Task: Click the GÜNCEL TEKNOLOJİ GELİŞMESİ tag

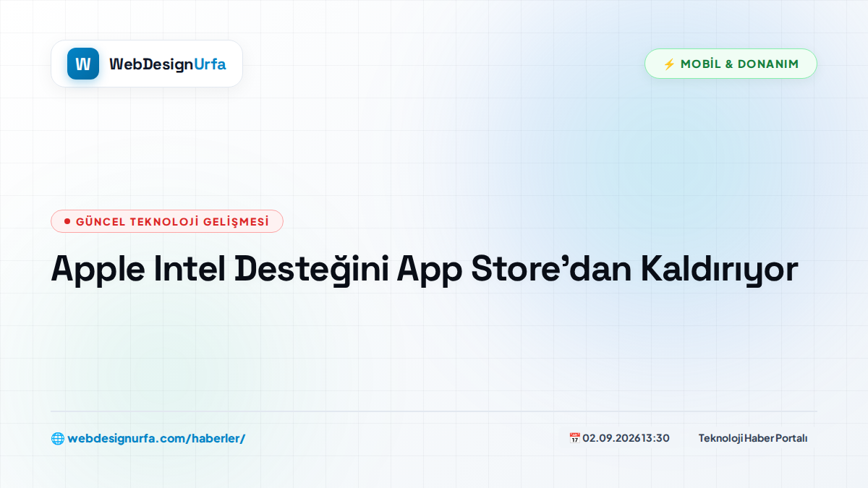Action: pos(167,221)
